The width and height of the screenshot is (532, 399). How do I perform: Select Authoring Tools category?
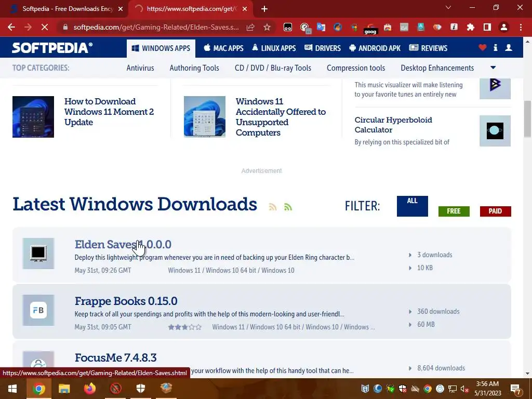(x=194, y=68)
